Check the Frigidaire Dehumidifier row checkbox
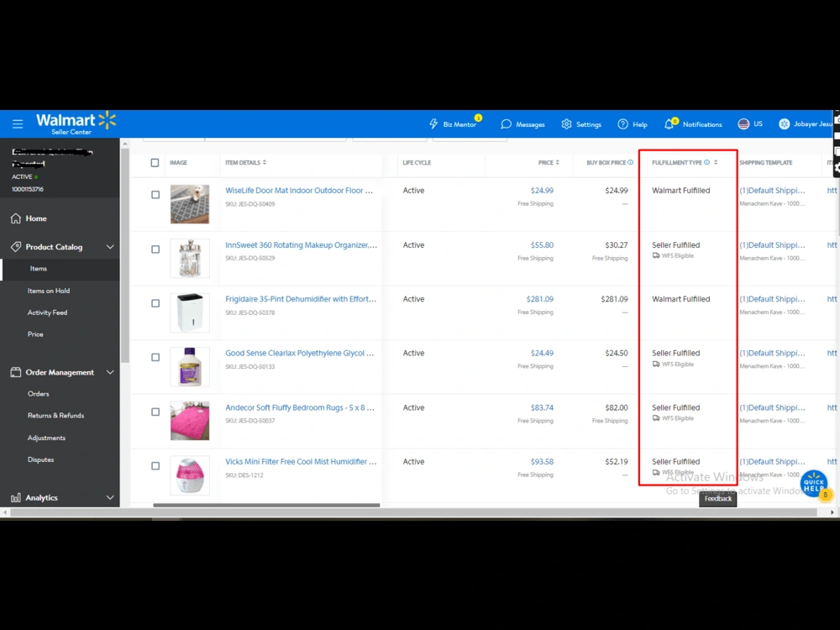The height and width of the screenshot is (630, 840). [x=155, y=303]
